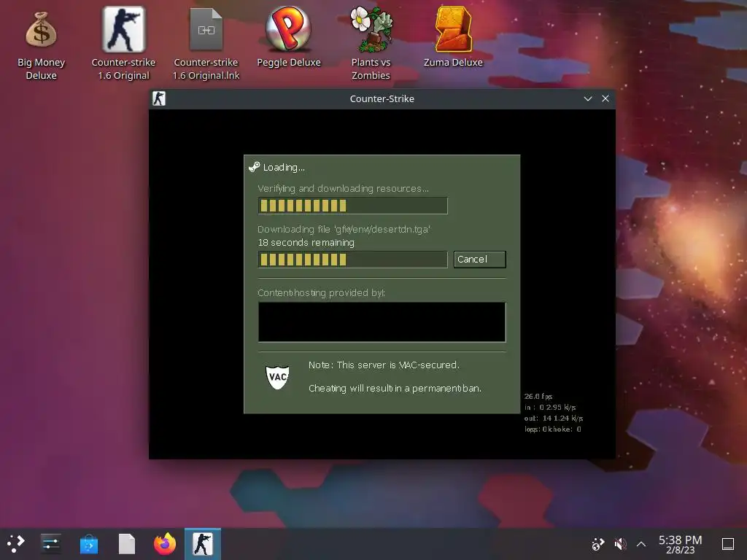Click 'Note: This server is VAC-secured.' text
This screenshot has width=747, height=560.
384,365
